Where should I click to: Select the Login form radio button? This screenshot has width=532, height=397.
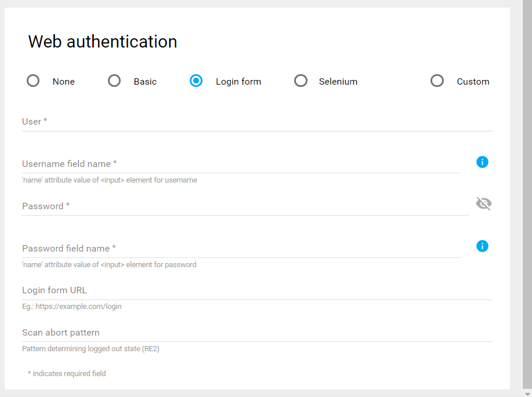pos(196,81)
